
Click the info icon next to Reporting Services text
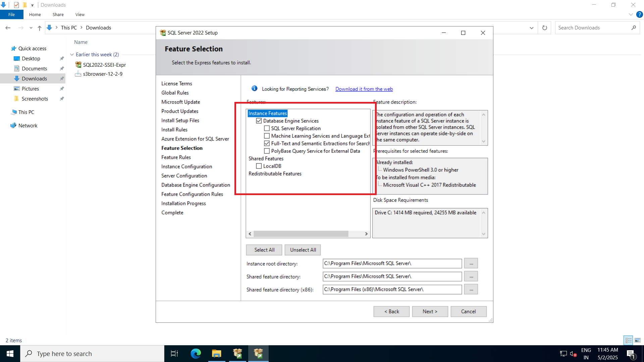(254, 88)
